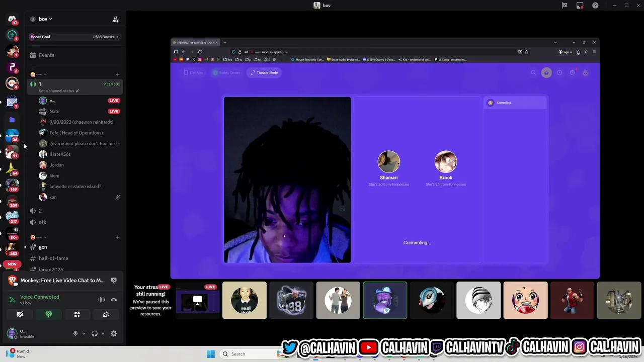Click the invite people icon beside bov

(115, 19)
